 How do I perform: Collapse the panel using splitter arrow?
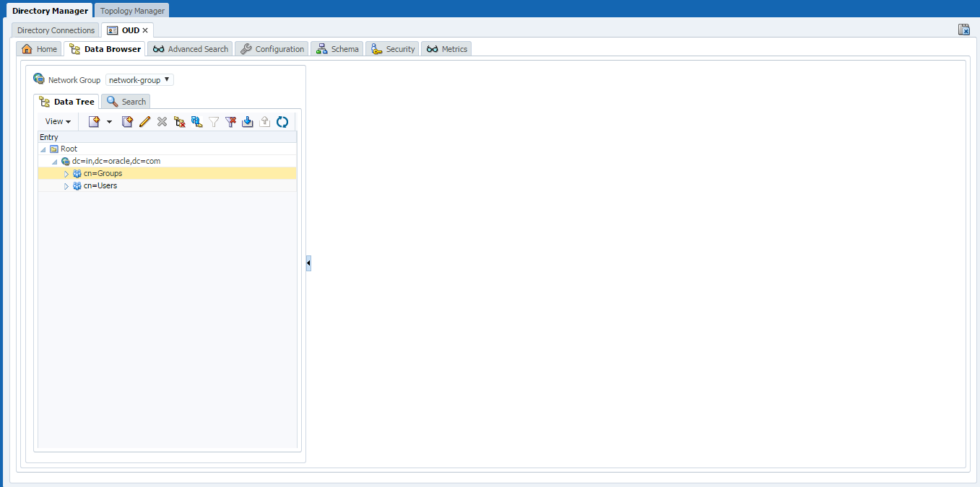[x=308, y=263]
